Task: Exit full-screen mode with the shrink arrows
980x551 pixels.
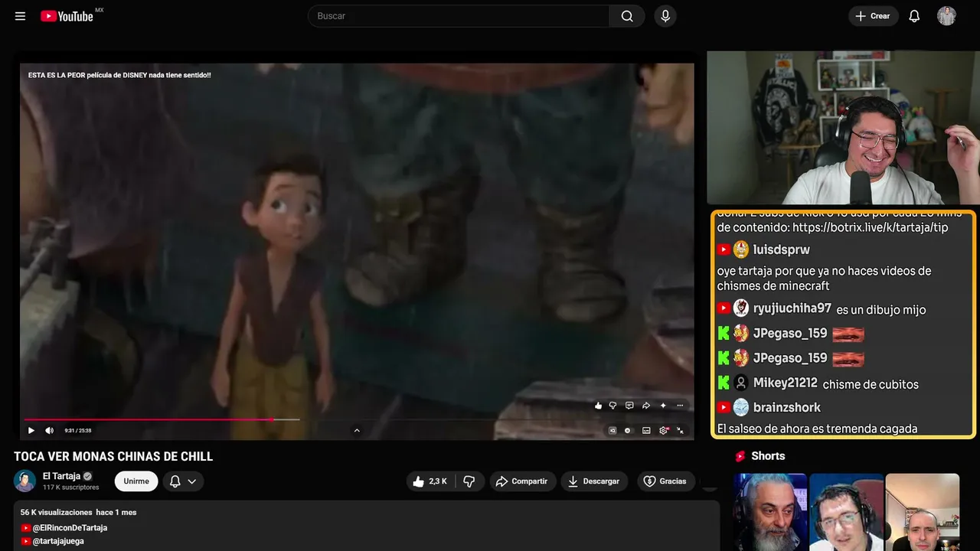Action: (680, 430)
